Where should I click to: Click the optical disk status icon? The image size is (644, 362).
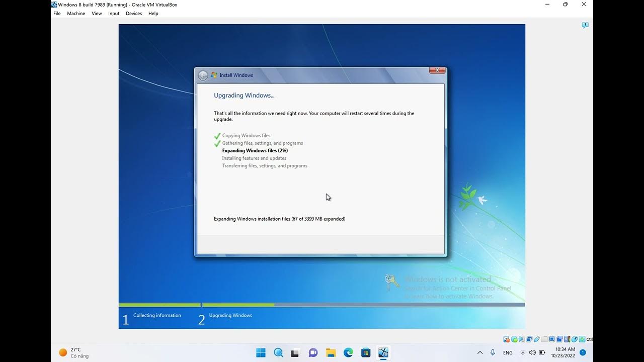point(514,339)
